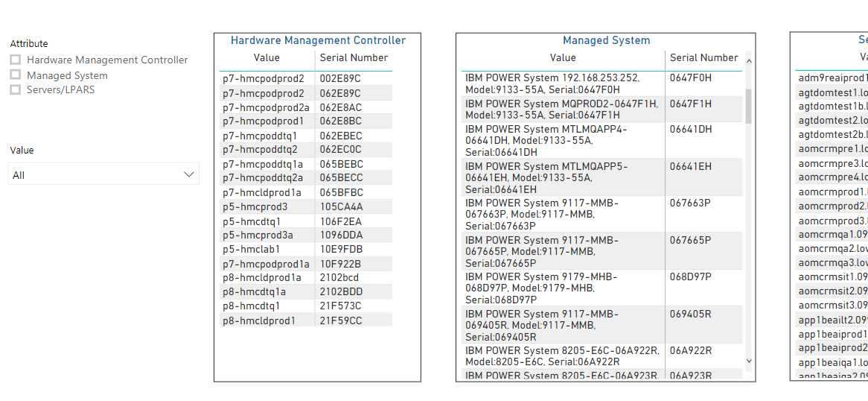Viewport: 868px width, 401px height.
Task: Click serial number 10E9FDB cell
Action: 341,250
